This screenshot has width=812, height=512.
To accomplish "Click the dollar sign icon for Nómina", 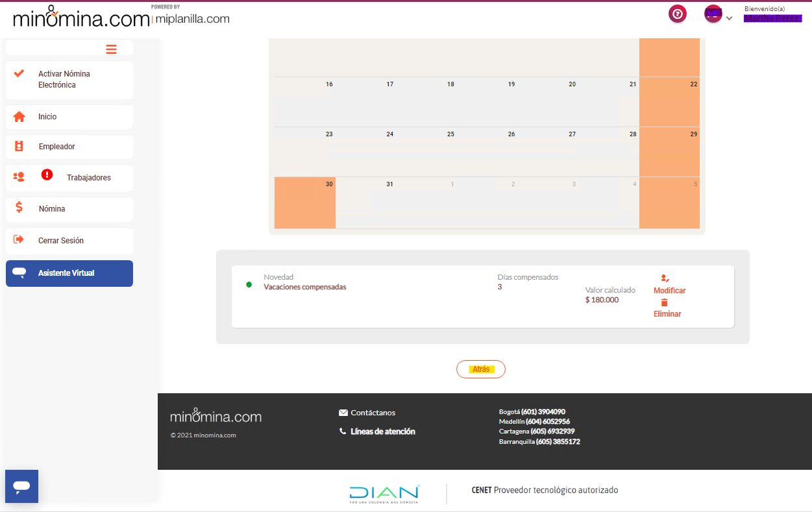I will [x=19, y=208].
